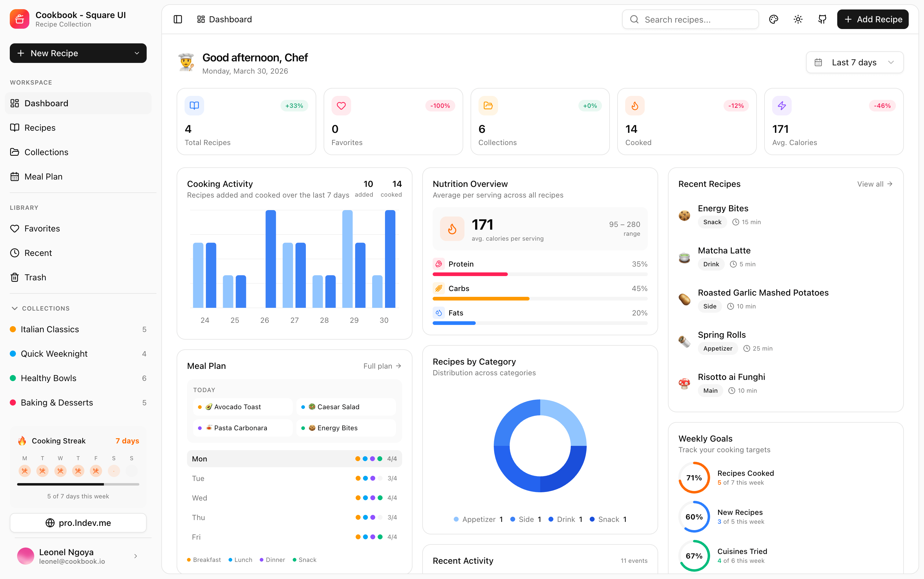Click the Carbs percentage progress bar
This screenshot has height=579, width=924.
(540, 299)
